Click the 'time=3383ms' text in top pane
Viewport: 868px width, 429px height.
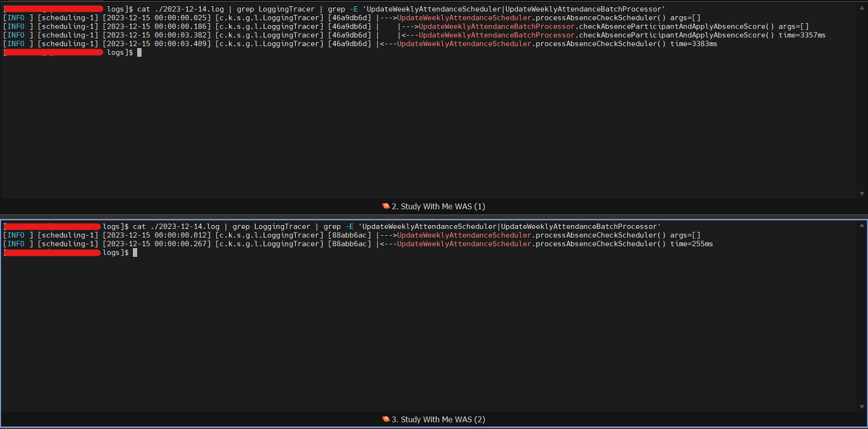click(x=693, y=43)
